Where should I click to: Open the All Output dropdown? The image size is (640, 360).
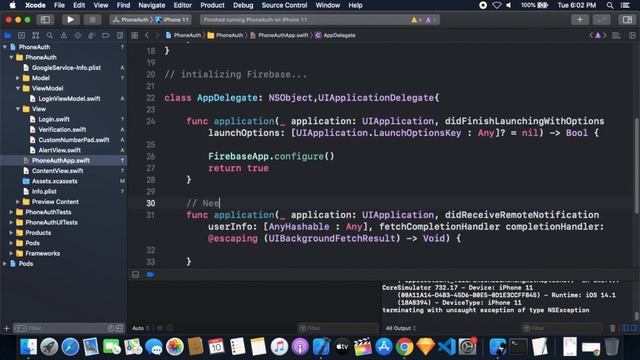pos(401,328)
